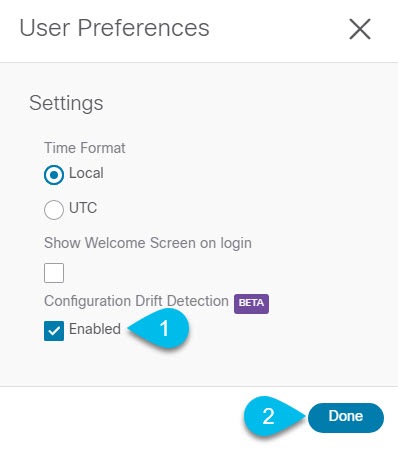Click the Settings section heading
Viewport: 398px width, 449px height.
coord(66,103)
